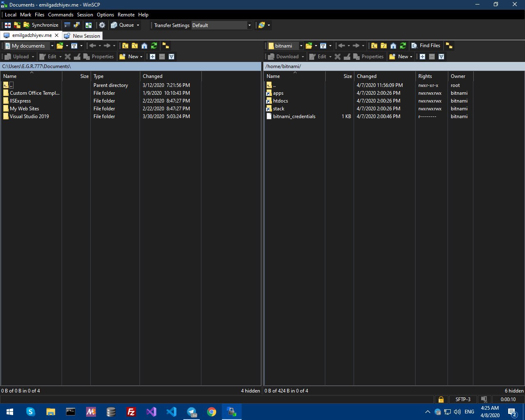This screenshot has height=420, width=525.
Task: Open session in PuTTY icon
Action: 77,25
